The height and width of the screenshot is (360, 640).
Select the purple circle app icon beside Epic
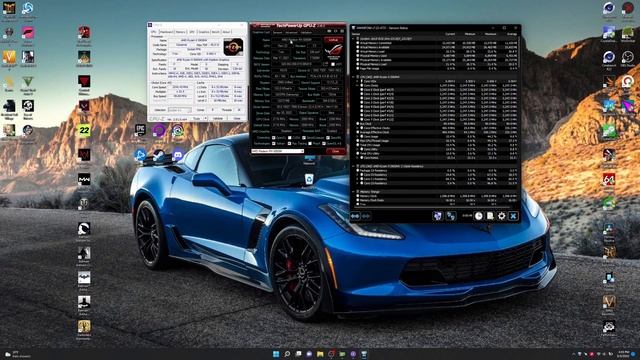[159, 130]
